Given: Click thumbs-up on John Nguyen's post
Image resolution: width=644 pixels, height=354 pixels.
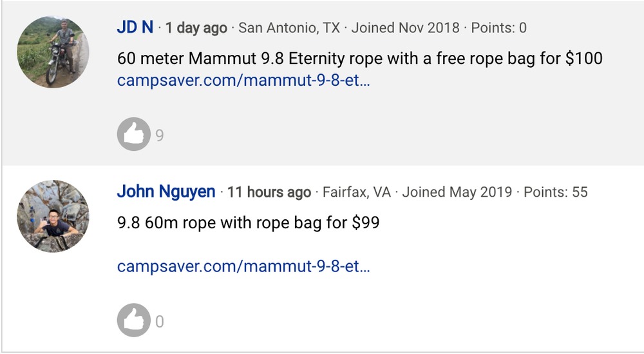Looking at the screenshot, I should (x=133, y=320).
